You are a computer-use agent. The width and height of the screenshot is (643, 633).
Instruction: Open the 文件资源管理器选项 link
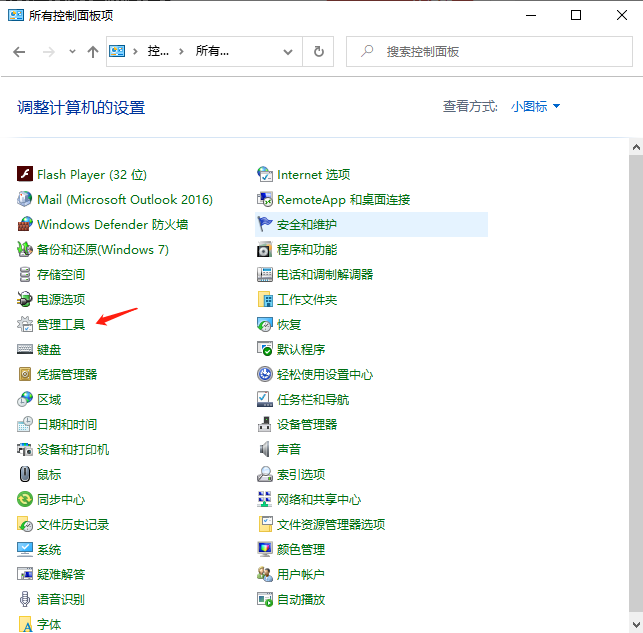[x=331, y=524]
